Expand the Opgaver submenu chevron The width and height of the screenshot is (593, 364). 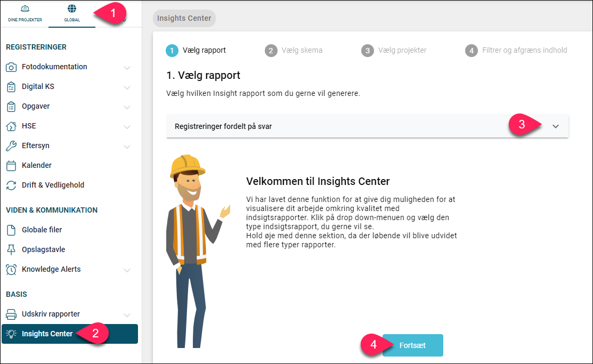[127, 107]
